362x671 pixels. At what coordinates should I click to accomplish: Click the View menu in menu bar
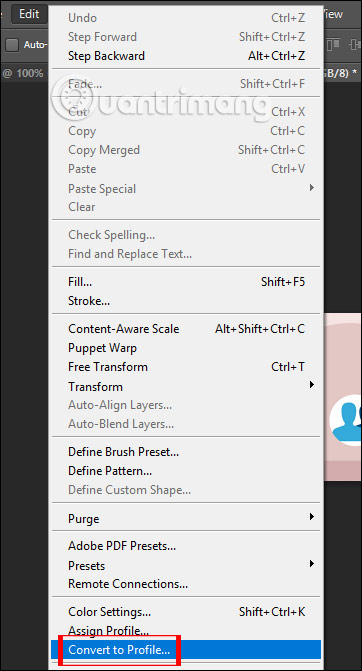(x=334, y=14)
